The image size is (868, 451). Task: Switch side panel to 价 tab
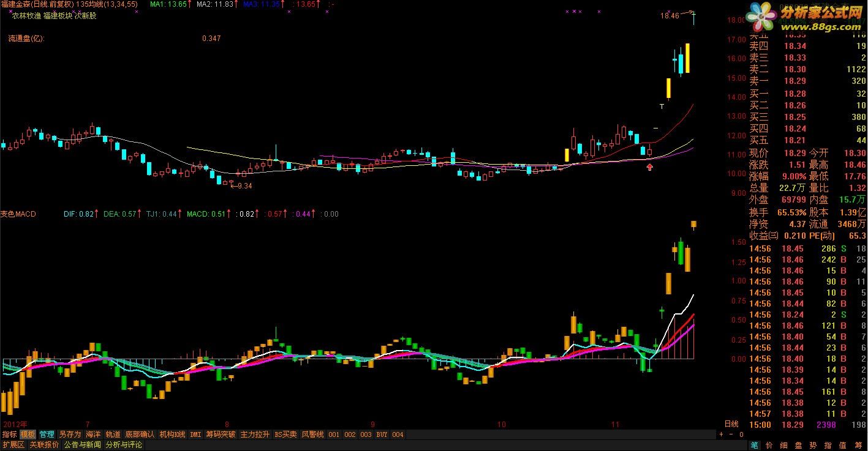pos(769,445)
